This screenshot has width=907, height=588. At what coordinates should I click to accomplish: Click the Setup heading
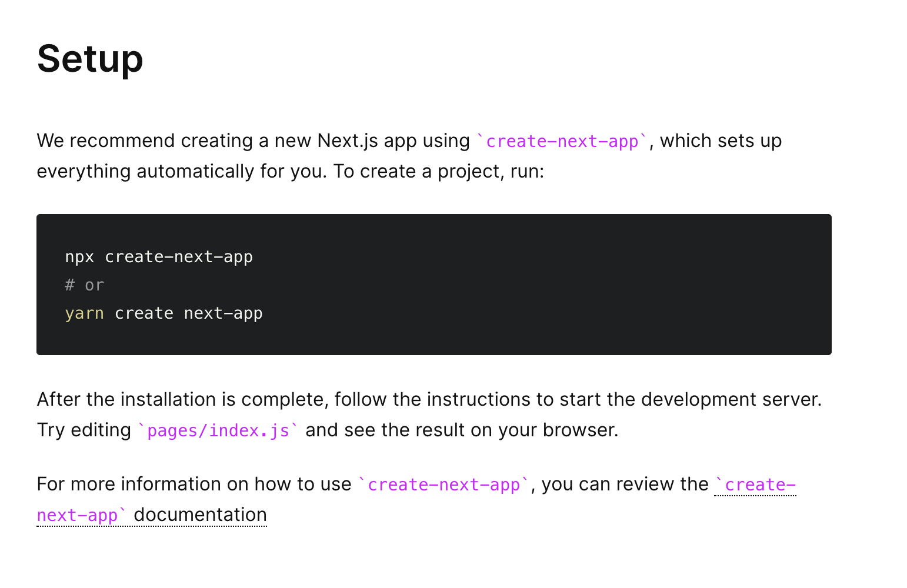pos(90,59)
